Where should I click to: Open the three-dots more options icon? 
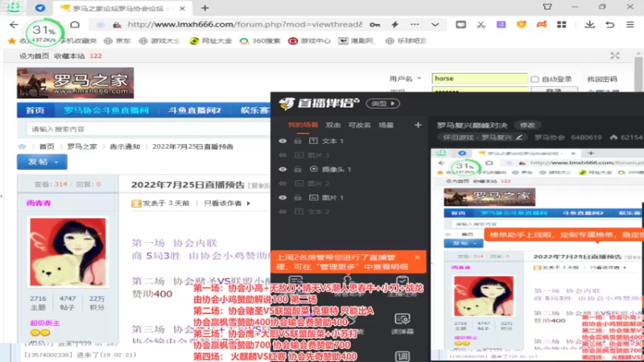(415, 25)
